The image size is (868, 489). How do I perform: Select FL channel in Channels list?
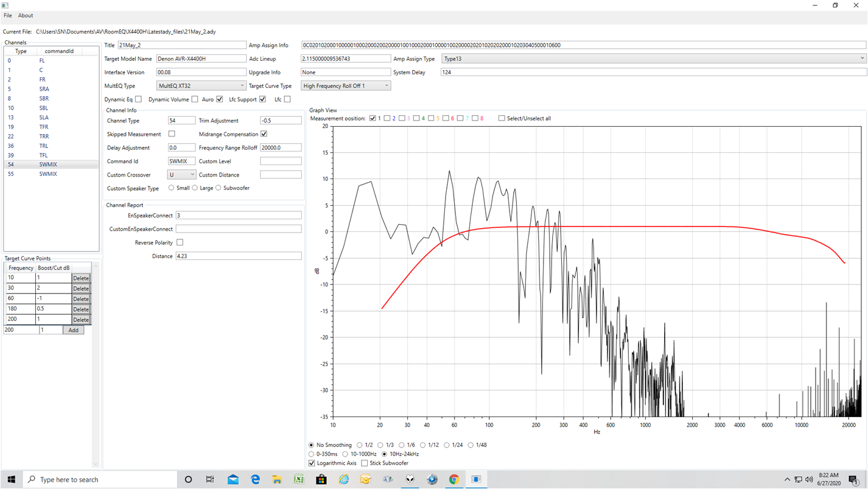51,60
